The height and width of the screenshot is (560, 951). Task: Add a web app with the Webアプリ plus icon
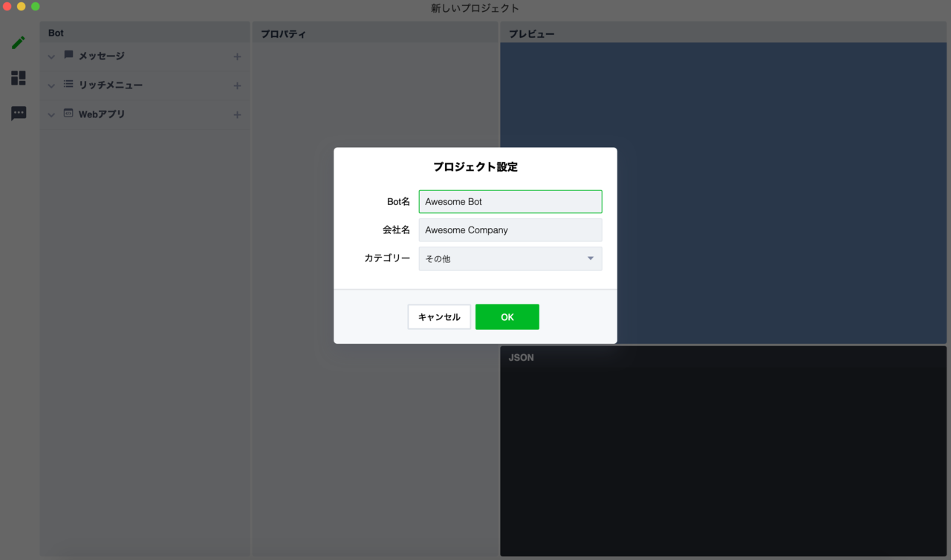(x=237, y=114)
